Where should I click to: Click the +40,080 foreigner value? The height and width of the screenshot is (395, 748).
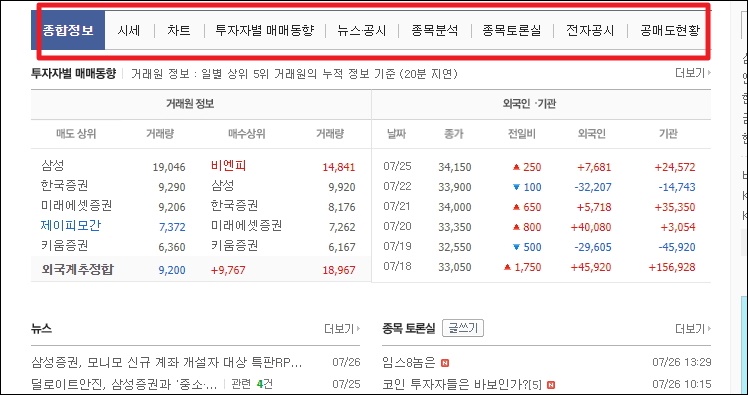coord(591,227)
